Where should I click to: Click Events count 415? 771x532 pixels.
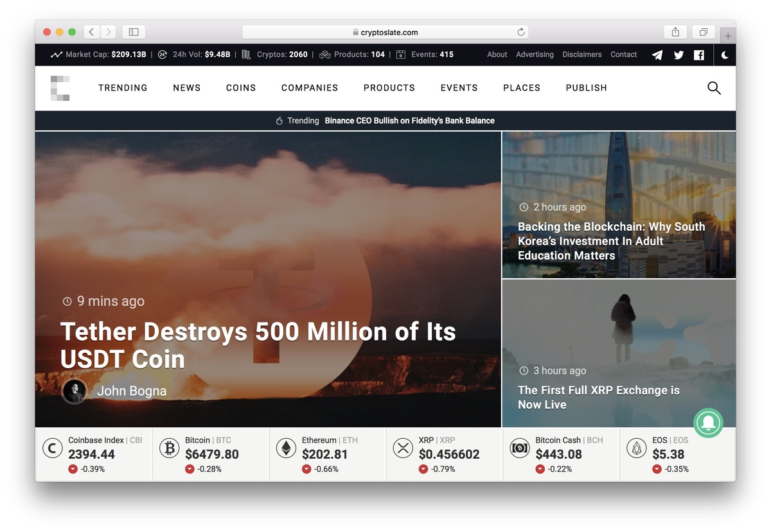pyautogui.click(x=447, y=55)
